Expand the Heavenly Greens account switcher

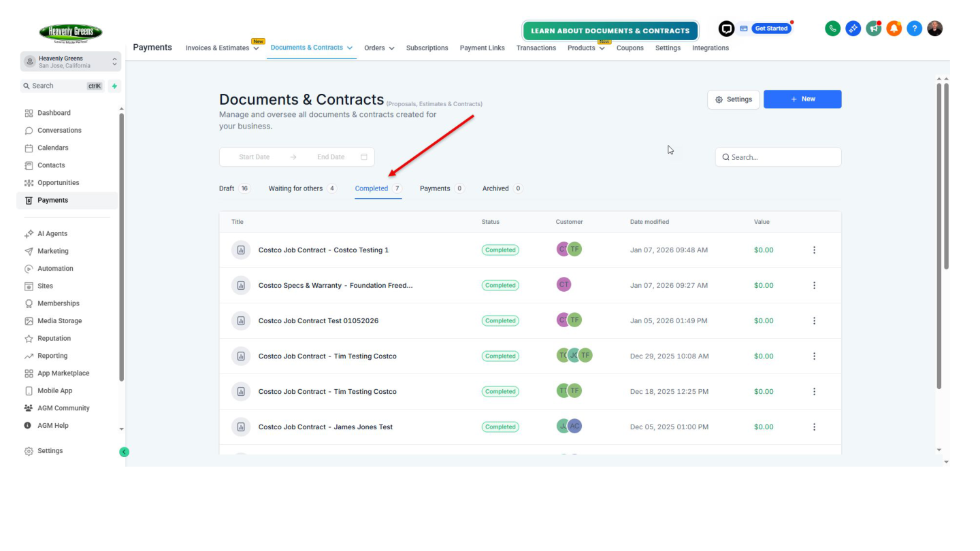coord(71,62)
